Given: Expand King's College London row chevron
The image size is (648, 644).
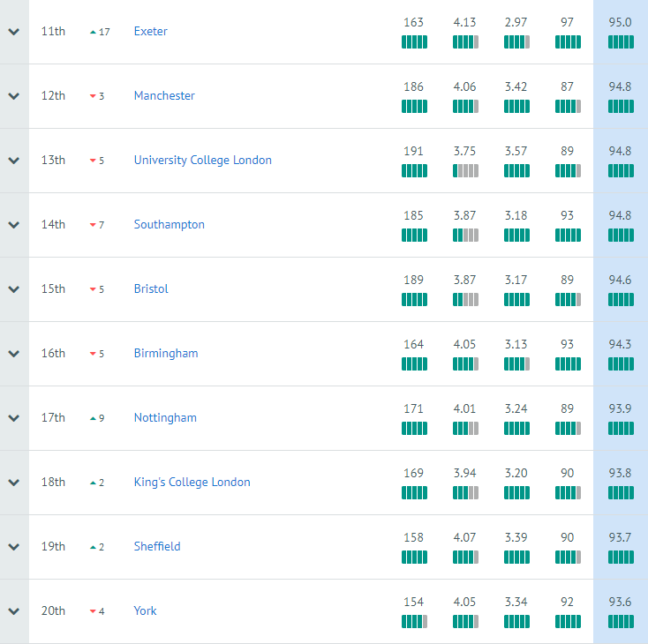Looking at the screenshot, I should click(14, 483).
